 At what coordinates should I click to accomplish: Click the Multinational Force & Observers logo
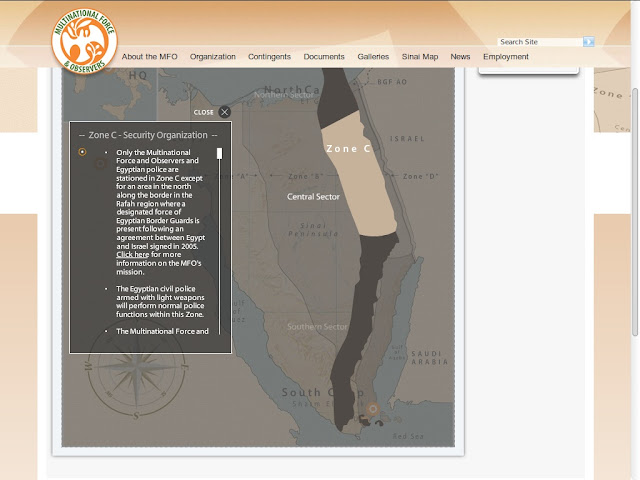pos(84,41)
